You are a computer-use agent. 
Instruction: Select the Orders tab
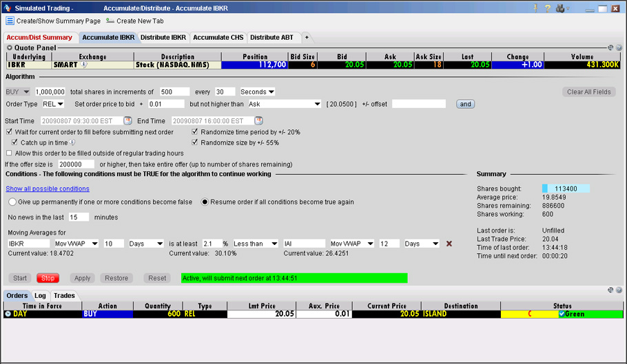17,296
